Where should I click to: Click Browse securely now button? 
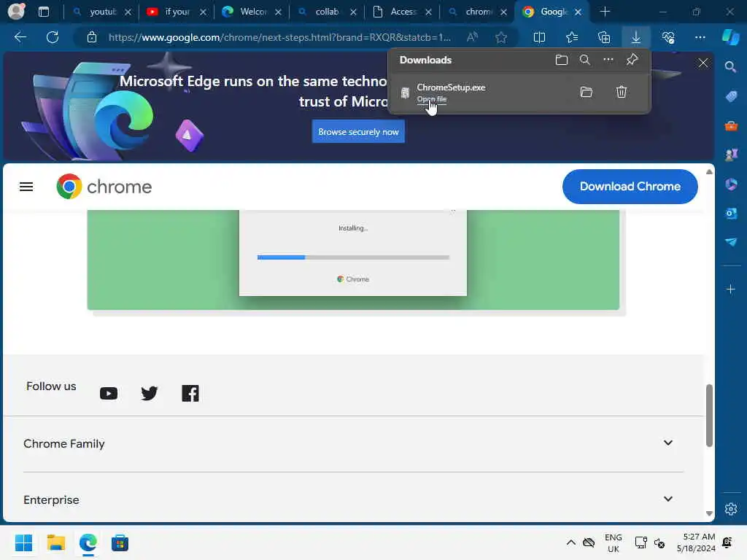[x=358, y=132]
